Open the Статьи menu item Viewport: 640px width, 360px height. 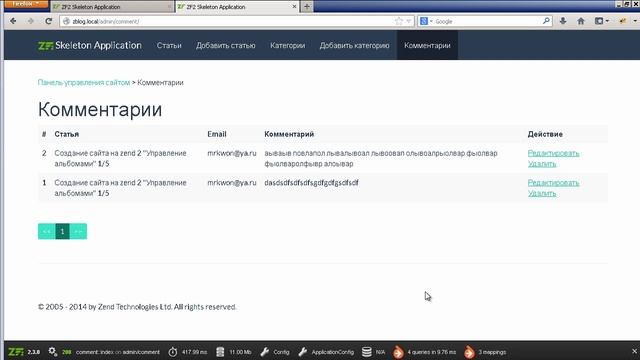(169, 45)
